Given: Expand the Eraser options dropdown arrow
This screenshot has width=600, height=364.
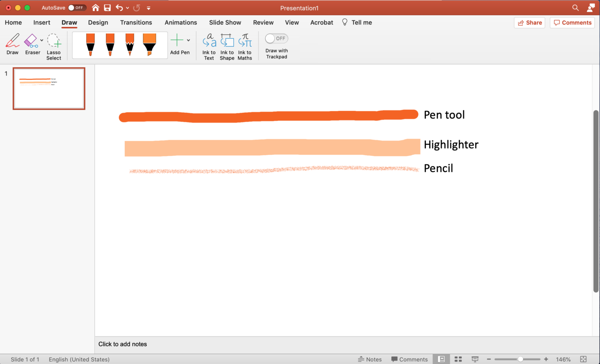Looking at the screenshot, I should tap(42, 40).
